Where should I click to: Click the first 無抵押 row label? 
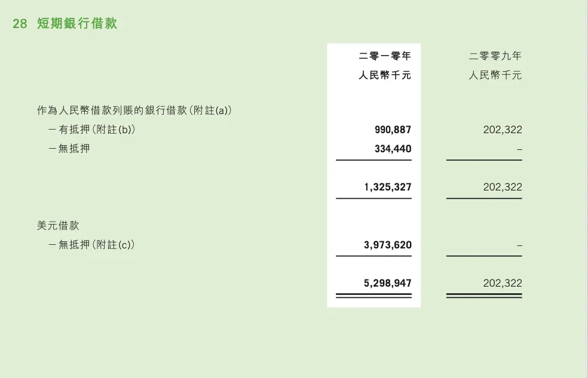pos(69,149)
